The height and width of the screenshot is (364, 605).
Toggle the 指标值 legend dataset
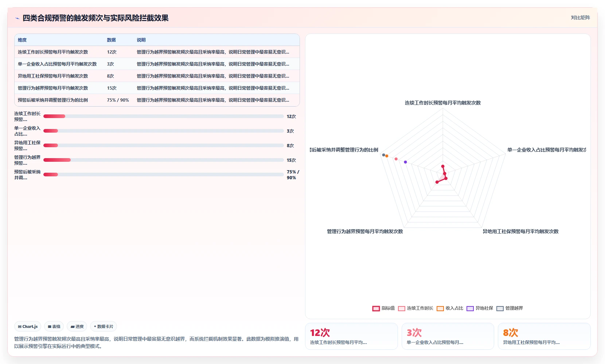383,308
